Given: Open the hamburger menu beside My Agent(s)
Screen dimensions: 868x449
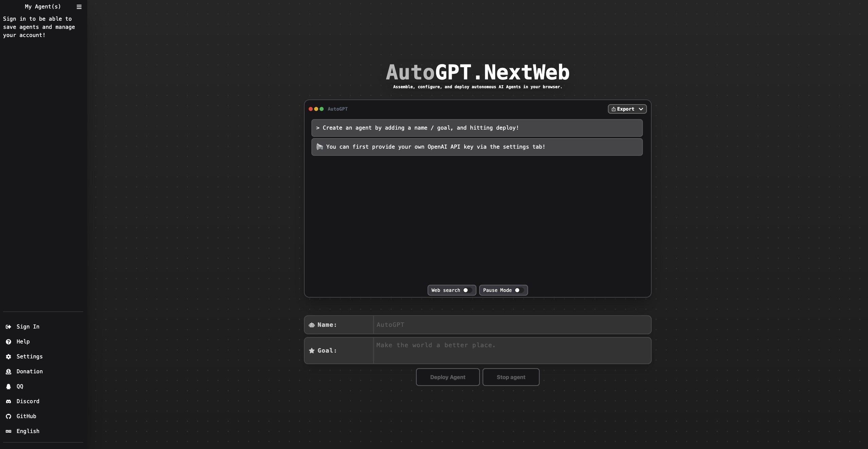Looking at the screenshot, I should tap(79, 6).
